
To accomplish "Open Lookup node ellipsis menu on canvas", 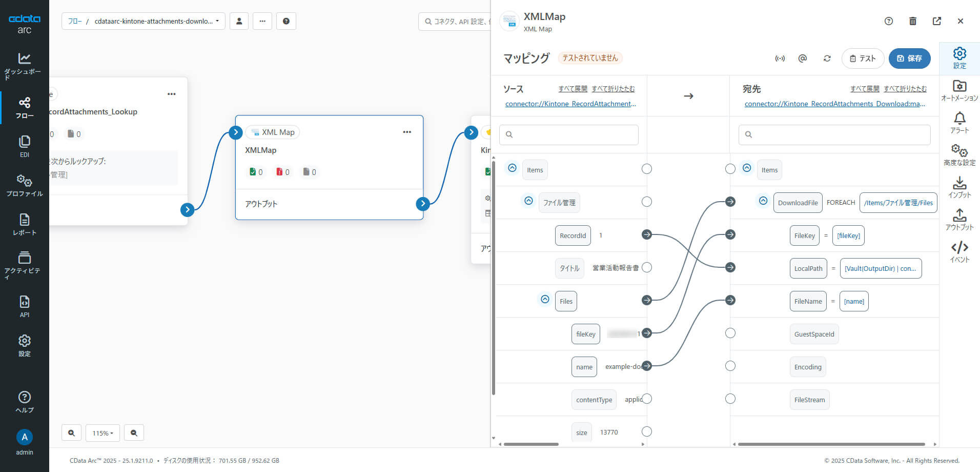I will tap(172, 94).
